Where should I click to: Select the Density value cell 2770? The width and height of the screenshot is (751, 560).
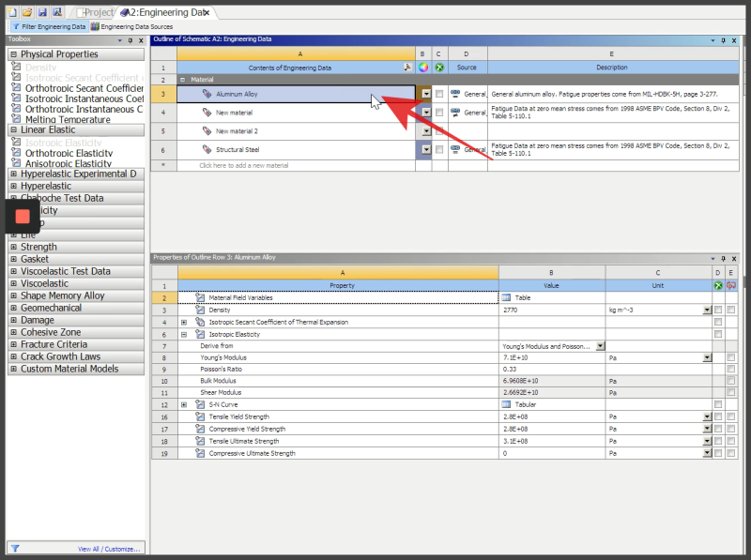coord(552,310)
